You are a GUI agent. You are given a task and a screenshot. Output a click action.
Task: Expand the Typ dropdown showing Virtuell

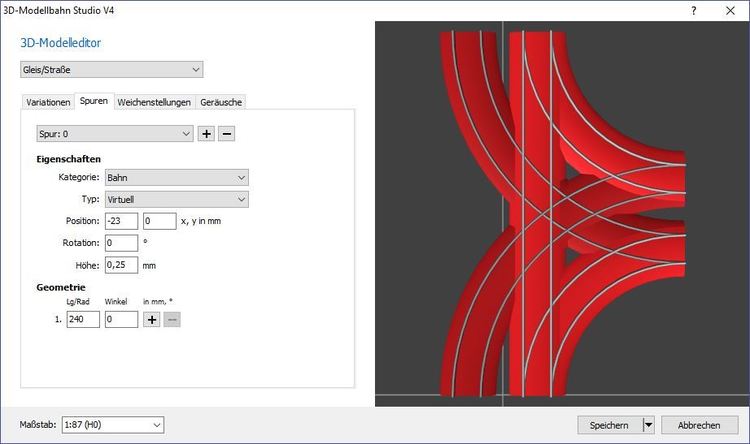(176, 200)
